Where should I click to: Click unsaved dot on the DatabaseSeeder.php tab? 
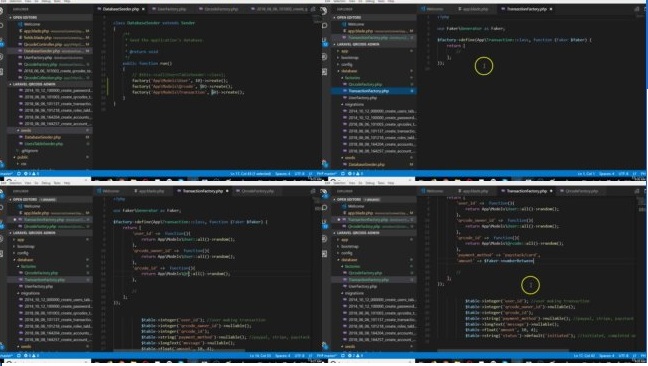pyautogui.click(x=143, y=9)
